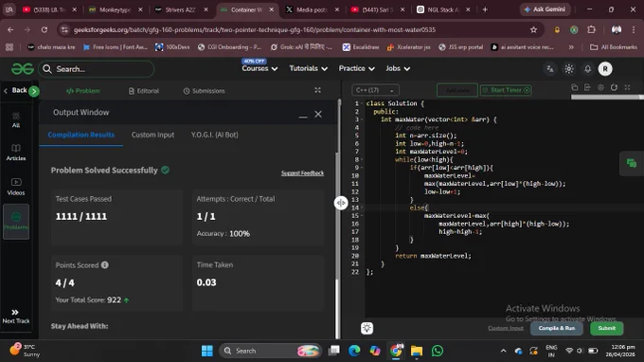Switch to the NGL Stack browser tab
The image size is (644, 362).
click(443, 9)
